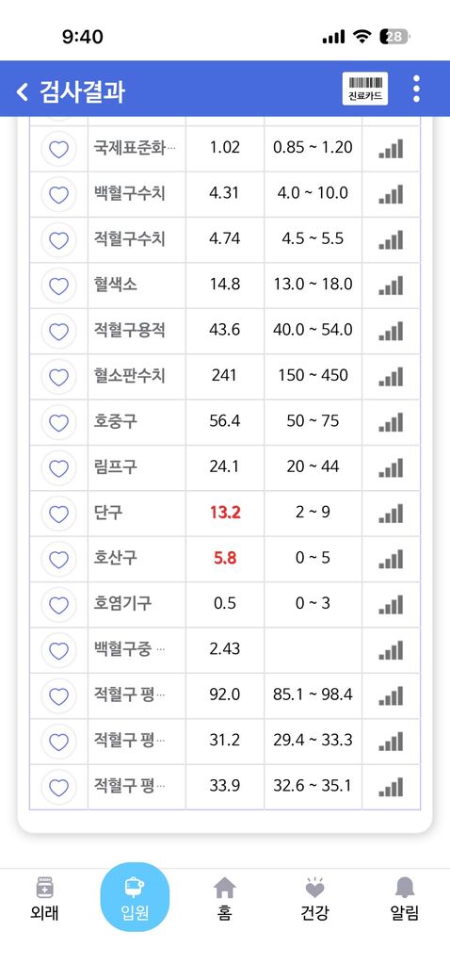Screen dimensions: 450x980
Task: Favorite the 백혈구수치 heart icon
Action: click(x=58, y=194)
